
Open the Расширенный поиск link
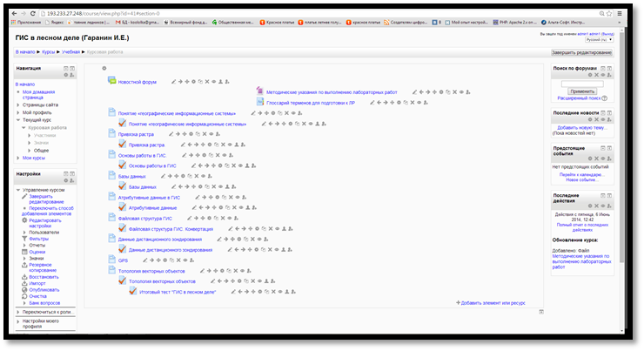click(x=579, y=98)
